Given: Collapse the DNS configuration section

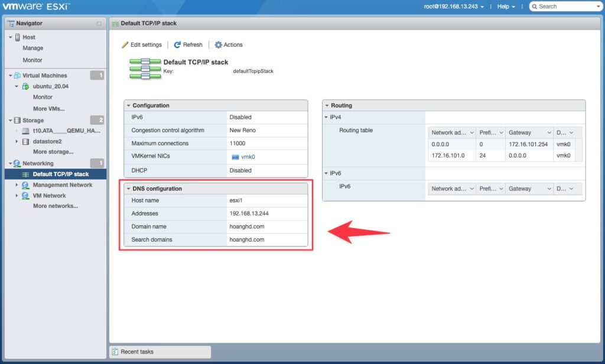Looking at the screenshot, I should [x=129, y=188].
